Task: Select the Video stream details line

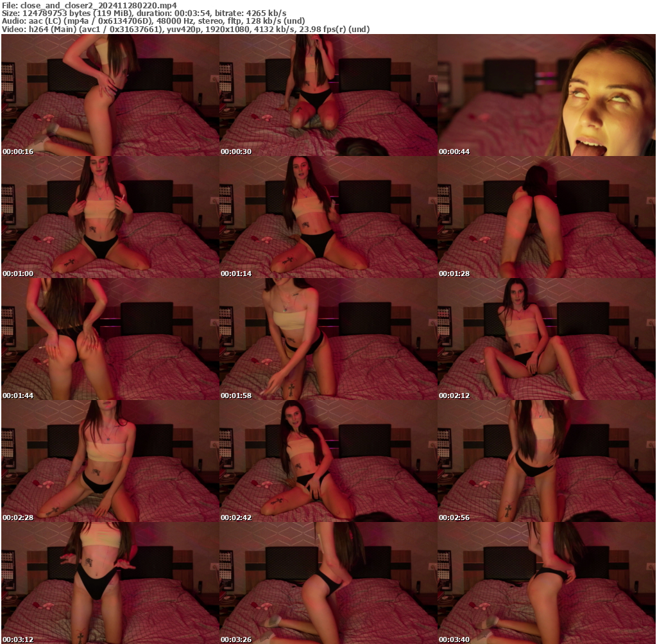Action: (186, 28)
